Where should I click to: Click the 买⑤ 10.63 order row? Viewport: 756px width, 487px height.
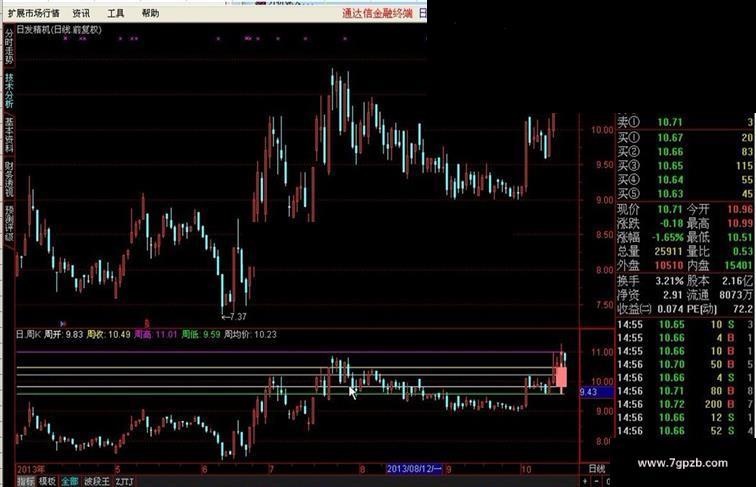click(685, 194)
